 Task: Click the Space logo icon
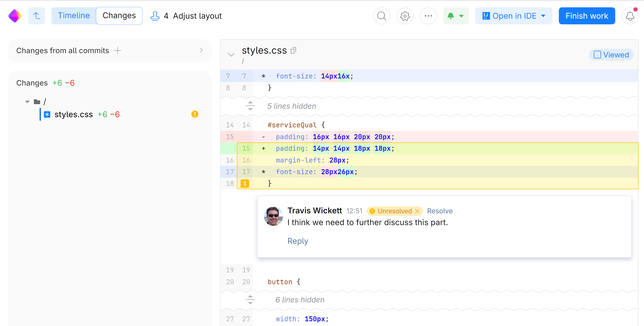pyautogui.click(x=14, y=16)
